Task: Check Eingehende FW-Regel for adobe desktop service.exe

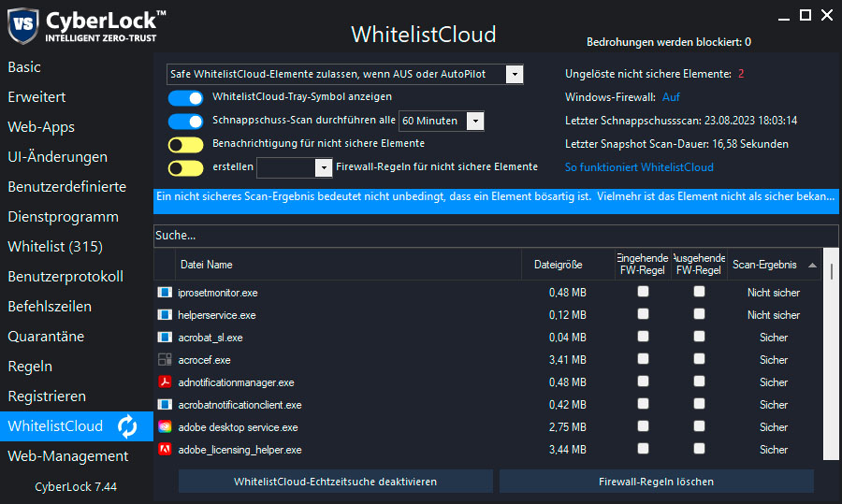Action: click(x=643, y=426)
